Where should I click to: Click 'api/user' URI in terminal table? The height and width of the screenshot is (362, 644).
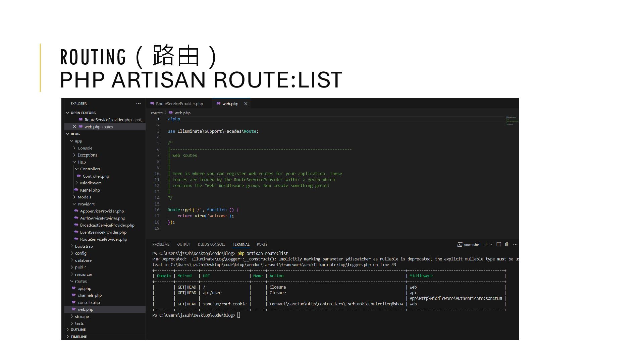coord(212,293)
